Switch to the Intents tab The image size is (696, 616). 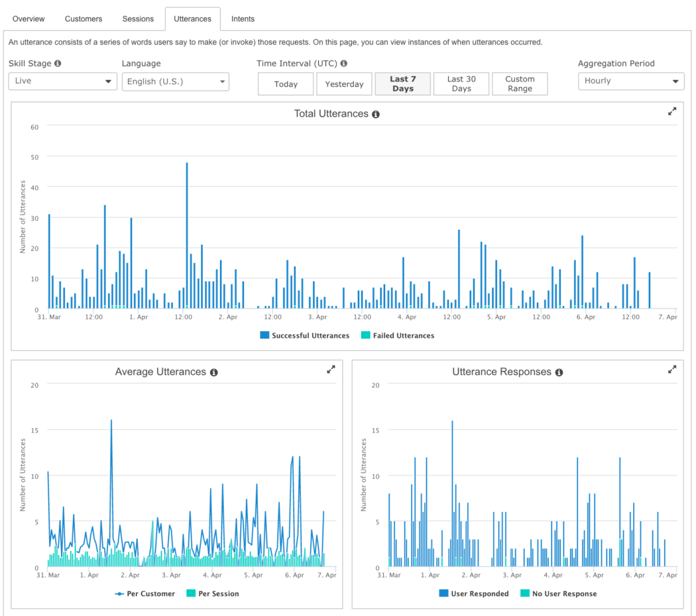click(x=243, y=19)
